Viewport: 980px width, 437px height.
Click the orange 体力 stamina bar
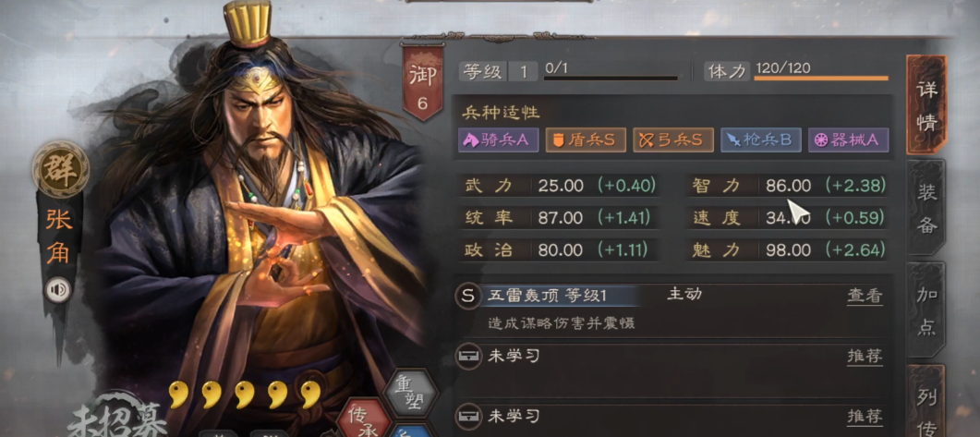click(820, 79)
